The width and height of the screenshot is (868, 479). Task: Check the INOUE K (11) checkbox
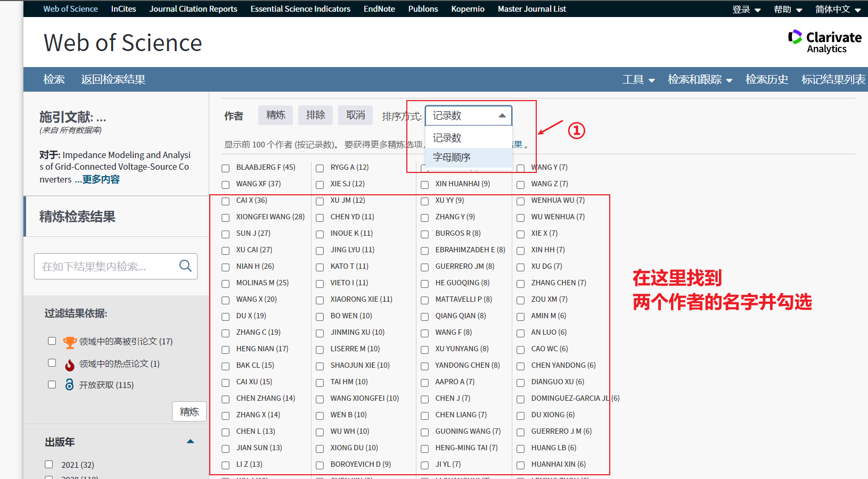(320, 234)
